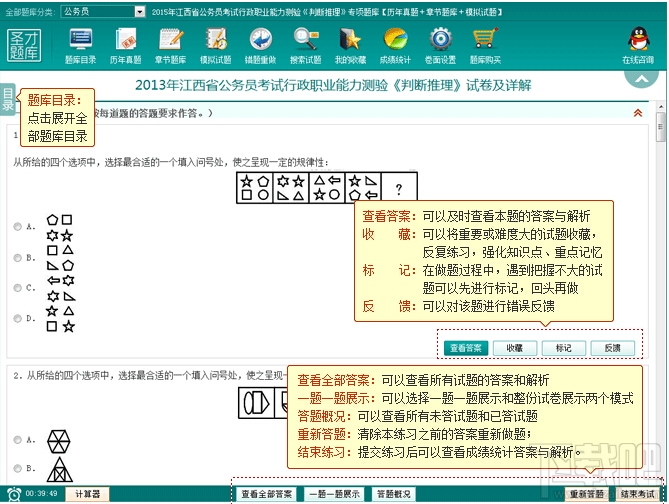Click the 一题一题展示 button
This screenshot has width=669, height=504.
(x=334, y=494)
